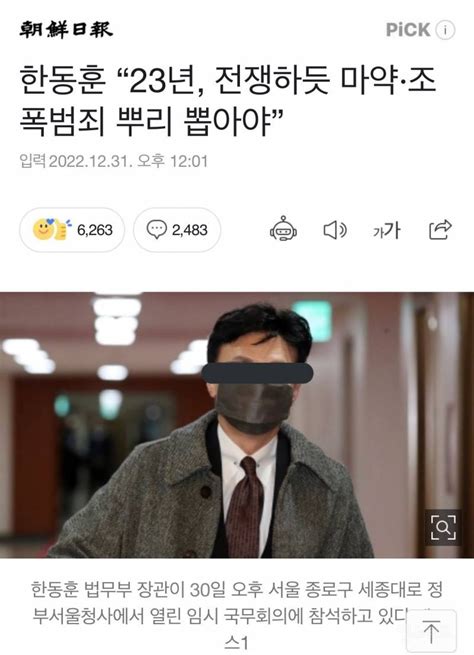Open reactions showing 6,263 count

[x=72, y=230]
